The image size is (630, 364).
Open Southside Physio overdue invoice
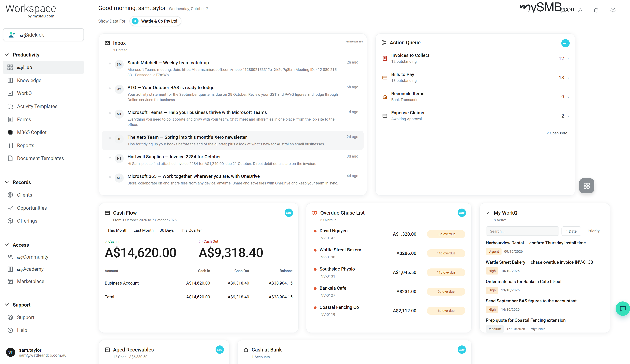[x=389, y=272]
